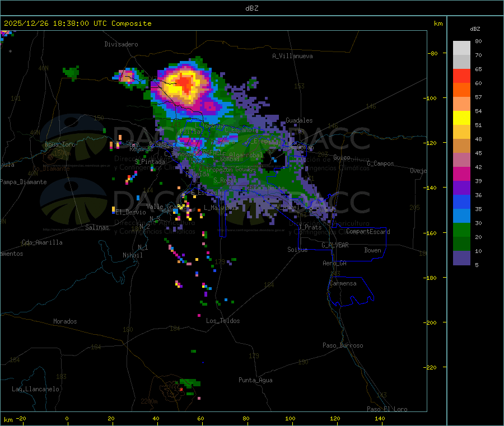The height and width of the screenshot is (426, 504).
Task: Click the bright green 20-30 dBZ swatch
Action: click(461, 230)
